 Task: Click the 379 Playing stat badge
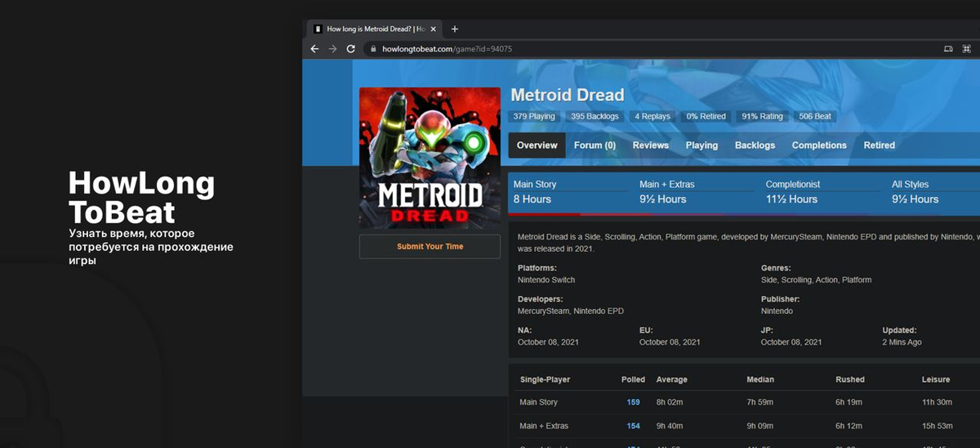534,117
